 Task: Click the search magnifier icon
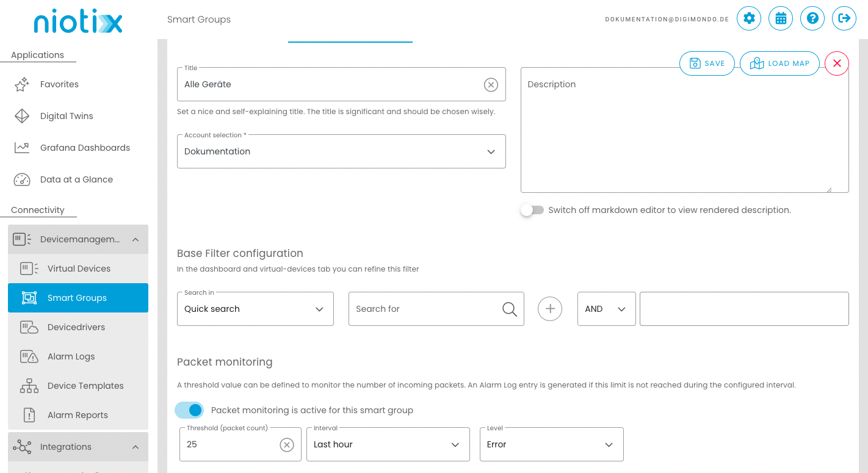tap(509, 309)
